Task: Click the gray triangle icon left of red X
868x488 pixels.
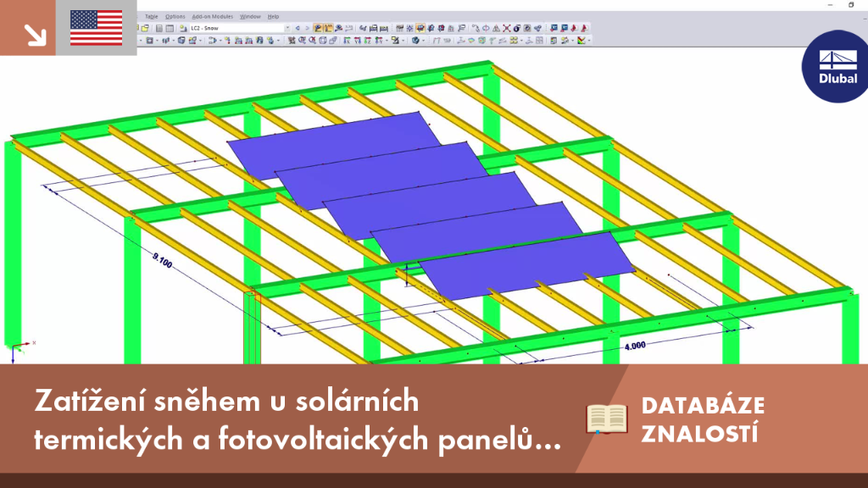Action: pyautogui.click(x=496, y=28)
